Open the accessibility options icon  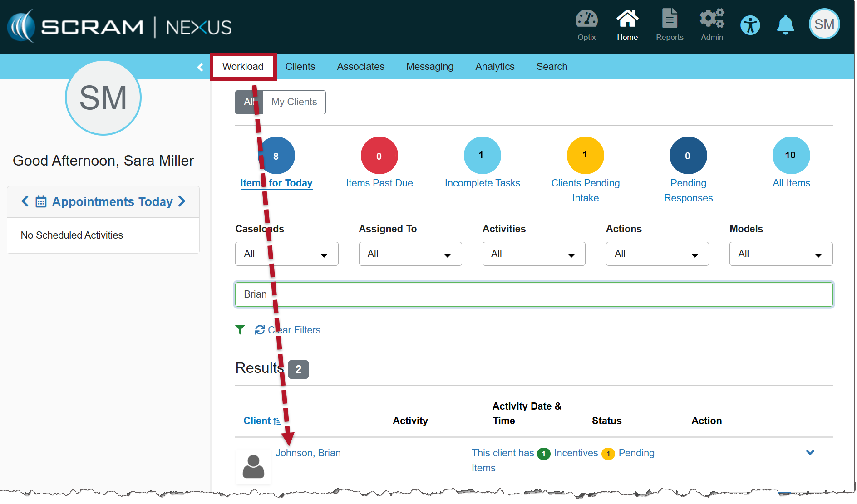click(x=750, y=25)
